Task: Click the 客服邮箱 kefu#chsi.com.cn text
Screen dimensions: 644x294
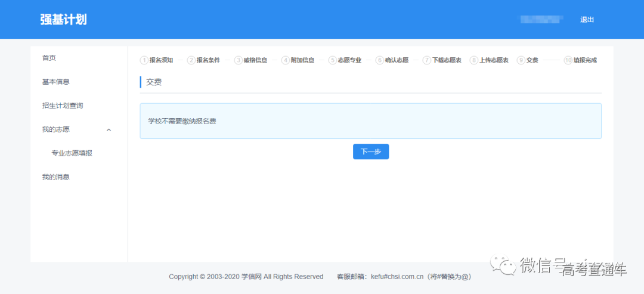Action: tap(404, 277)
